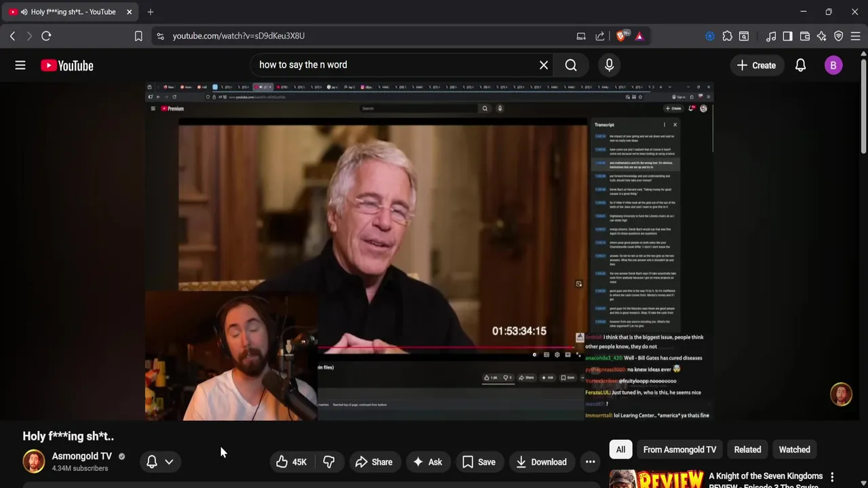Open Leo AI sparkle icon
Viewport: 868px width, 488px height.
pyautogui.click(x=822, y=36)
